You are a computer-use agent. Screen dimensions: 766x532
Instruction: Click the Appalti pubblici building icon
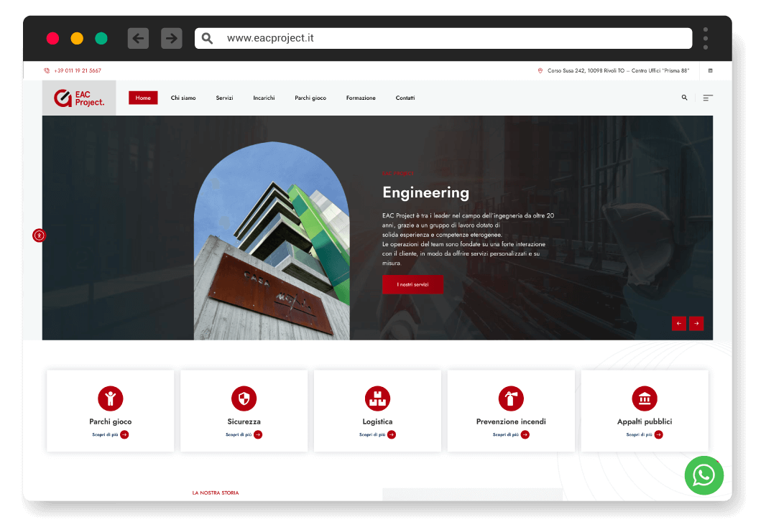(645, 398)
